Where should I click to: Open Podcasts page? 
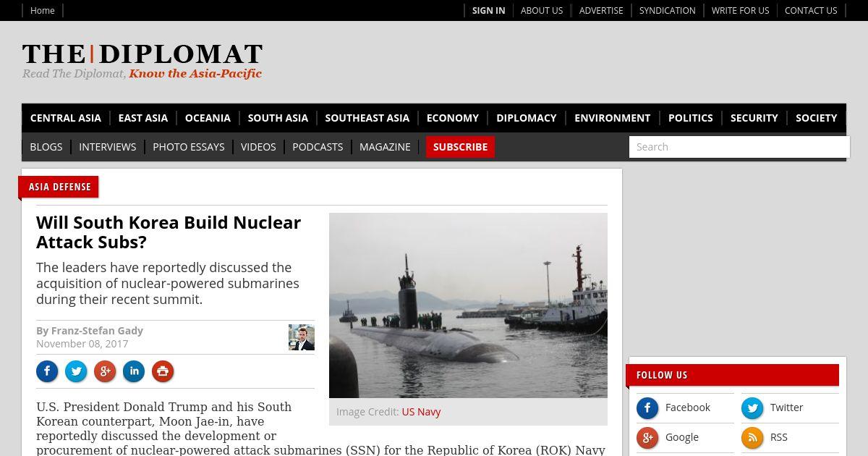point(318,147)
